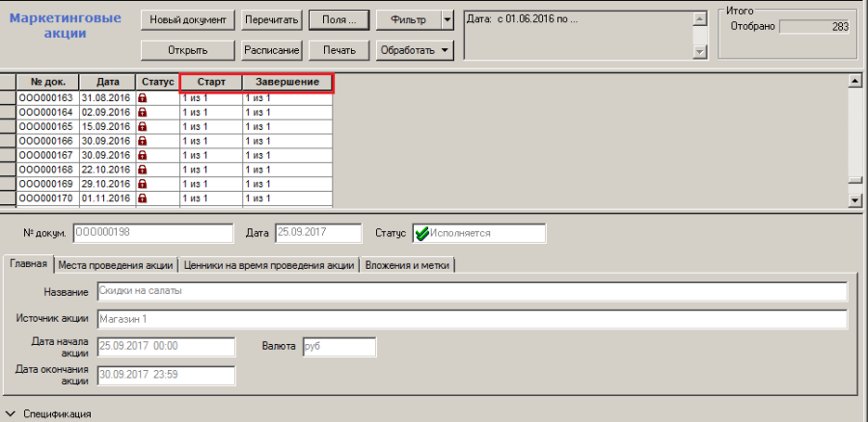Click the lock icon in row ООО000169
868x422 pixels.
click(143, 184)
